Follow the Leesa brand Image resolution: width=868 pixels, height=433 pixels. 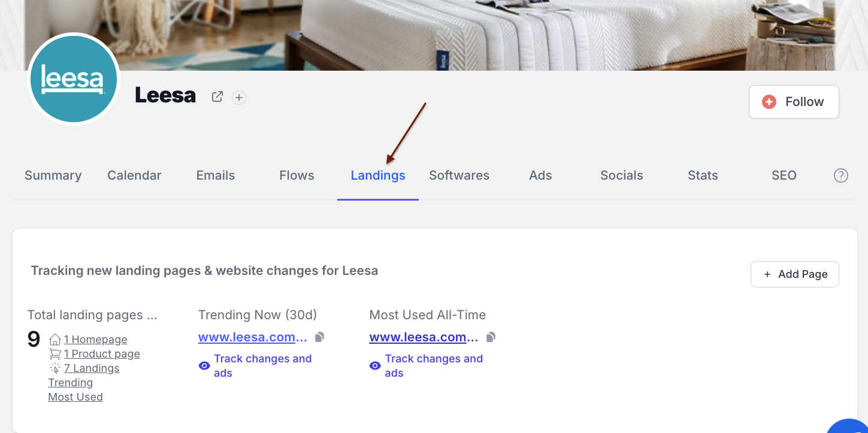[794, 102]
